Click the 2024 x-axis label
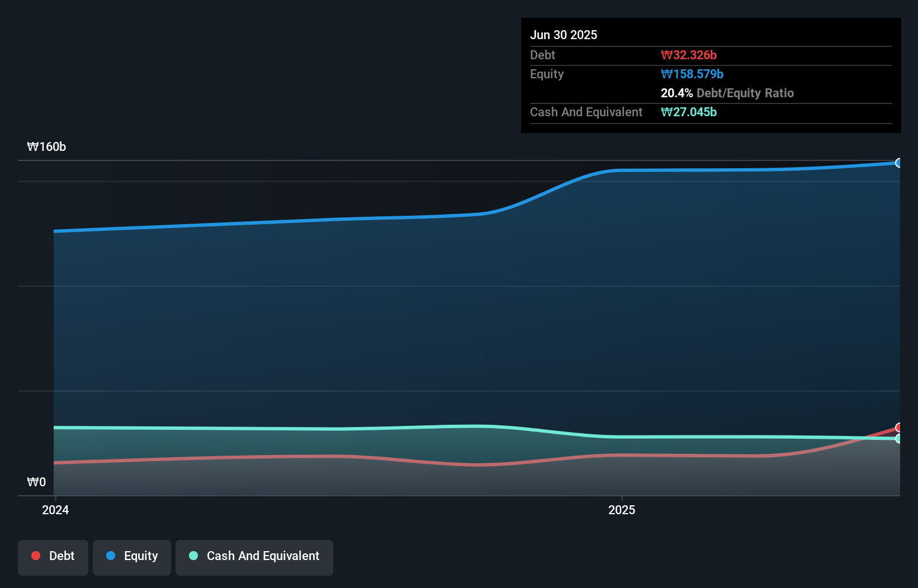This screenshot has height=588, width=918. coord(55,510)
